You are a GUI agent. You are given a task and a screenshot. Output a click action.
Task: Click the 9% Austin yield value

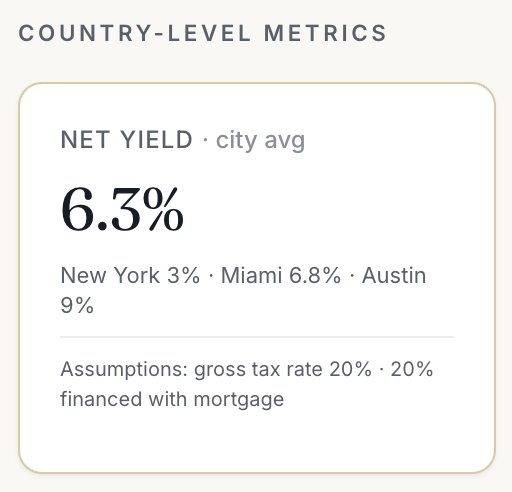[x=77, y=305]
